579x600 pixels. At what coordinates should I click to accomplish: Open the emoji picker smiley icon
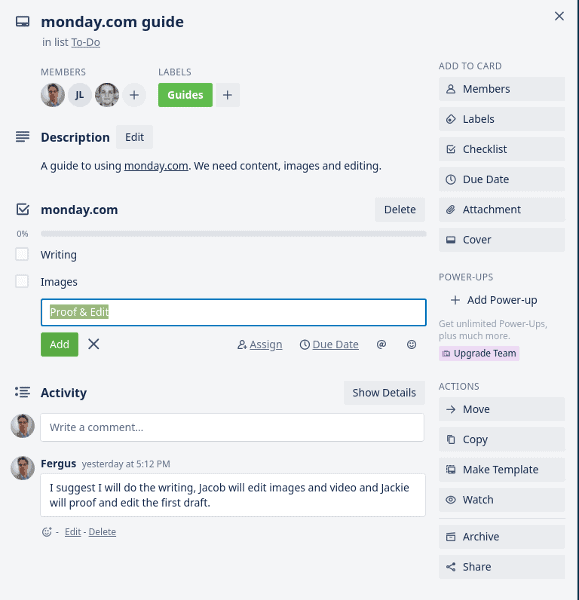tap(411, 344)
